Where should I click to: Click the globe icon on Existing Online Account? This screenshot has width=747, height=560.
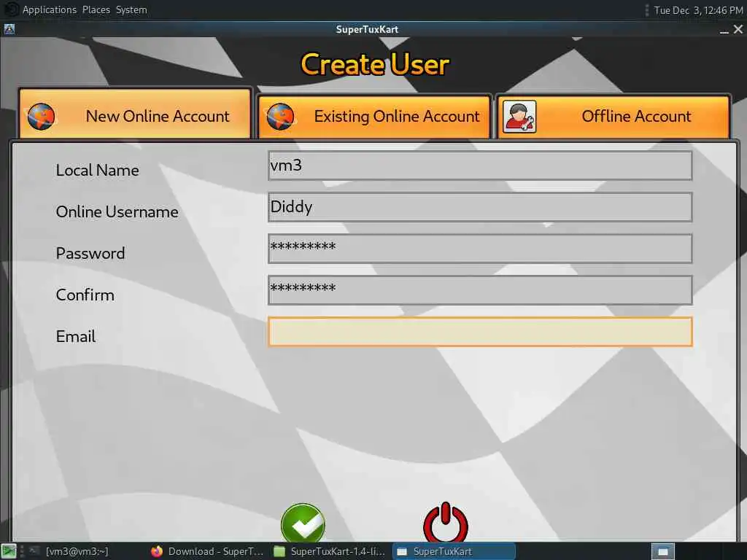(281, 117)
